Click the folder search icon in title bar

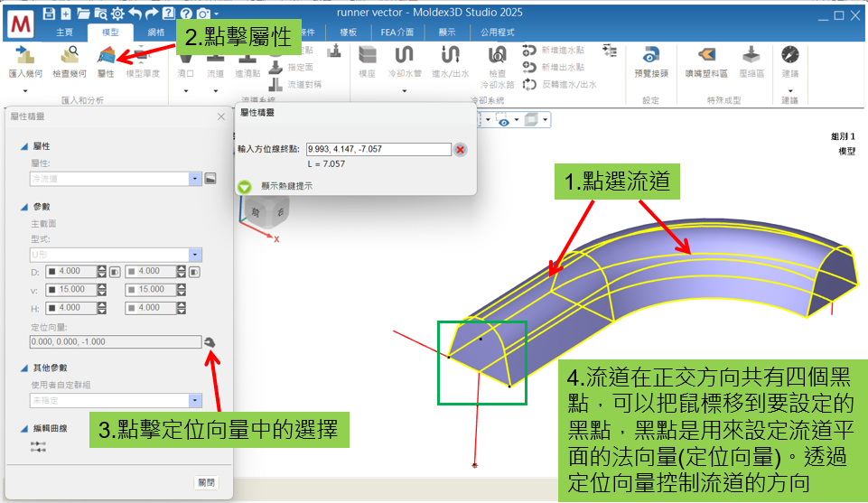coord(101,14)
